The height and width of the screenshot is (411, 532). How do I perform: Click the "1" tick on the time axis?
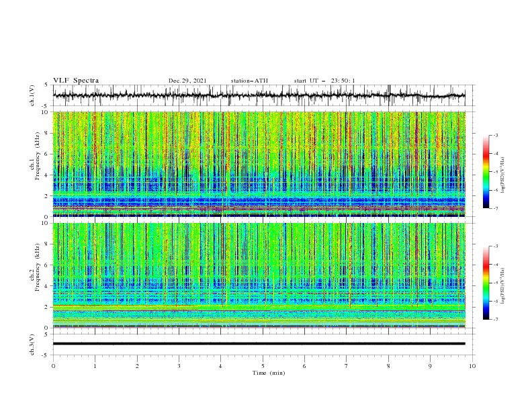pos(95,366)
